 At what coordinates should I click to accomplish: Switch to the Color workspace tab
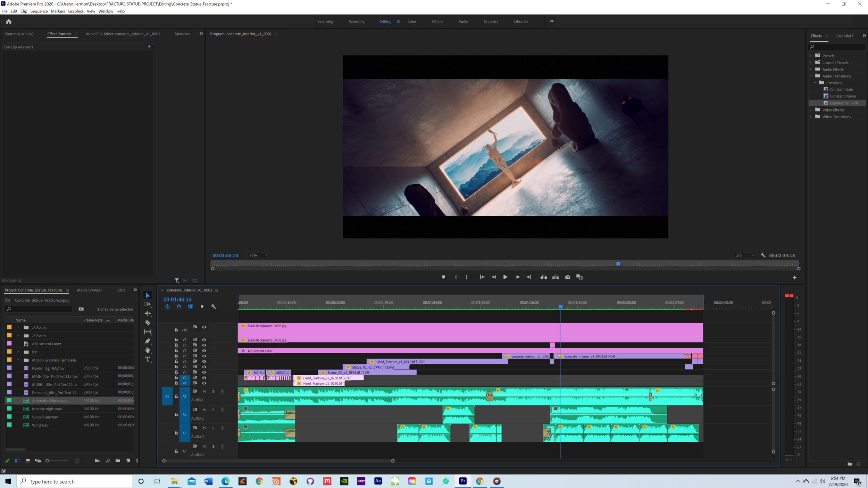coord(412,22)
